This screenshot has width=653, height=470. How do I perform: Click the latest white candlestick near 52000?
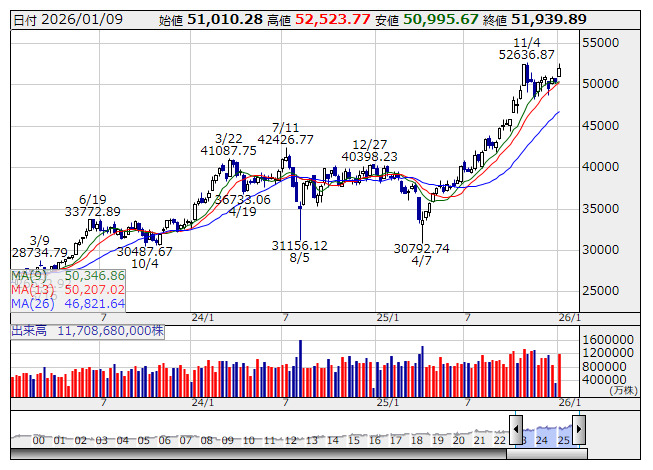click(559, 72)
